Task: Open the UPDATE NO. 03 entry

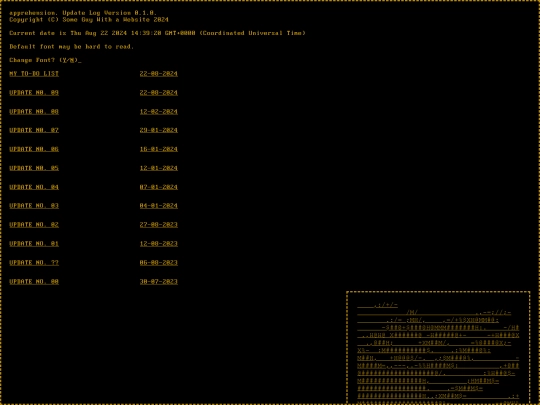Action: click(x=34, y=206)
